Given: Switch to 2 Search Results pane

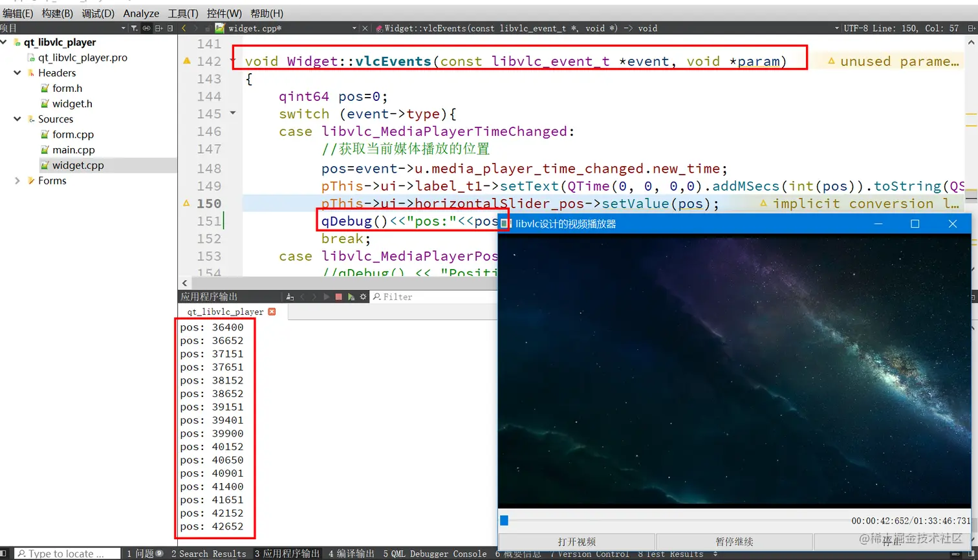Looking at the screenshot, I should (209, 554).
